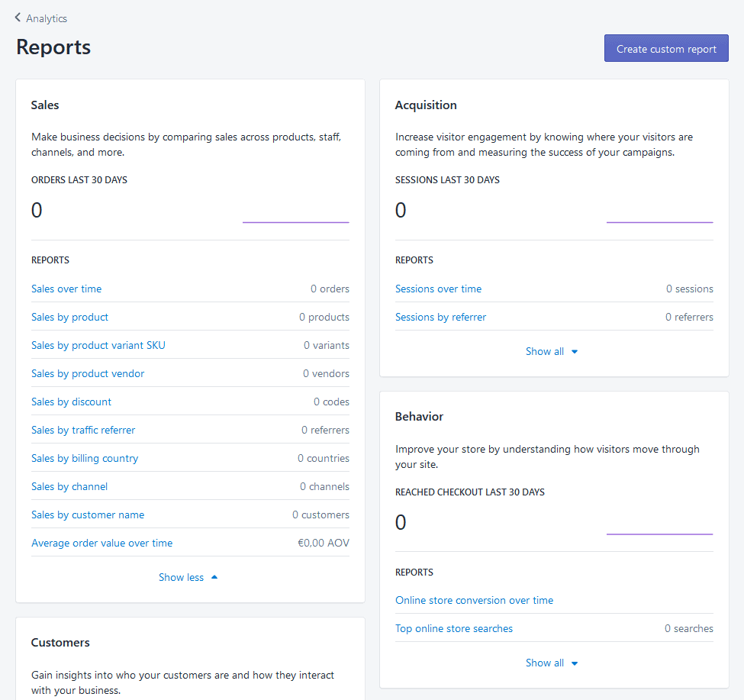Open the Sales by discount report
The width and height of the screenshot is (744, 700).
coord(71,402)
